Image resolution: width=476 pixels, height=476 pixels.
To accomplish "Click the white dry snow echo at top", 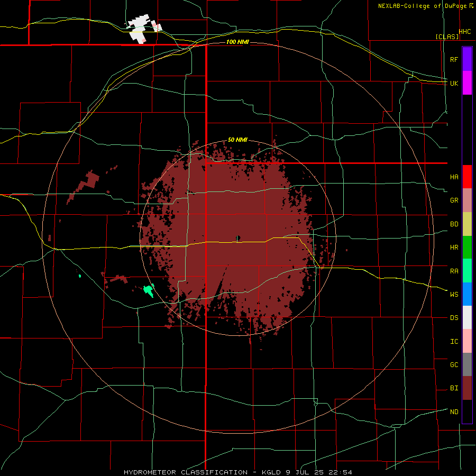I will [x=139, y=29].
